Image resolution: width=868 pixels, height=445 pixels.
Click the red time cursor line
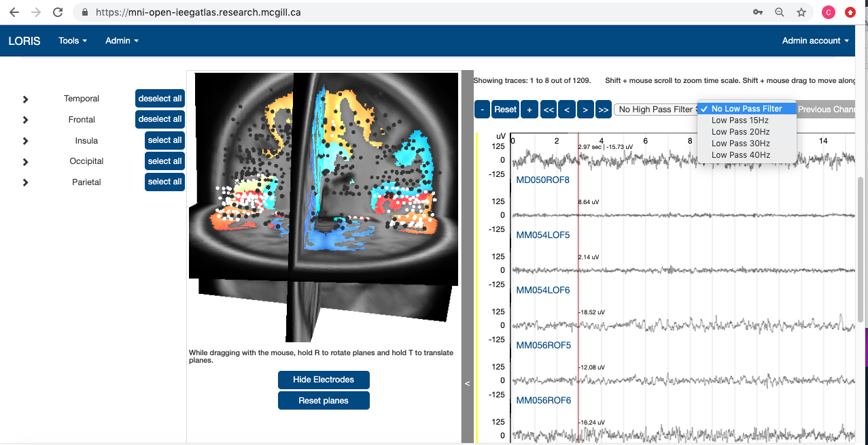point(578,286)
